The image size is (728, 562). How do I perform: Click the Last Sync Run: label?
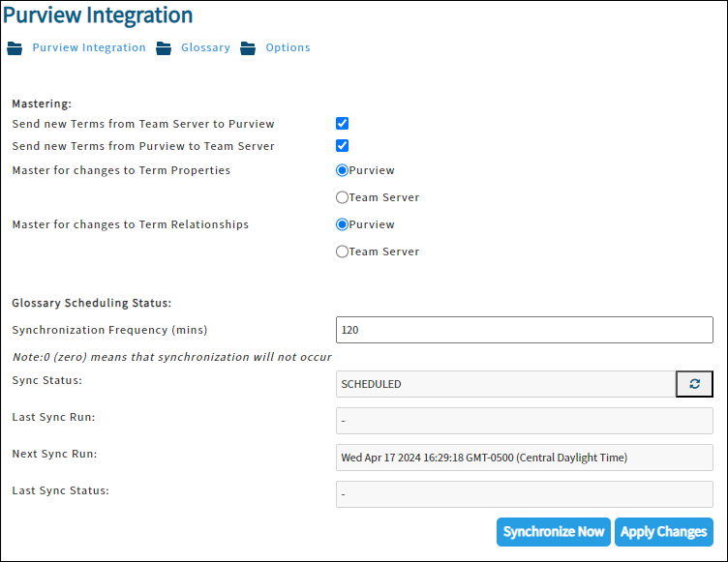pyautogui.click(x=53, y=417)
